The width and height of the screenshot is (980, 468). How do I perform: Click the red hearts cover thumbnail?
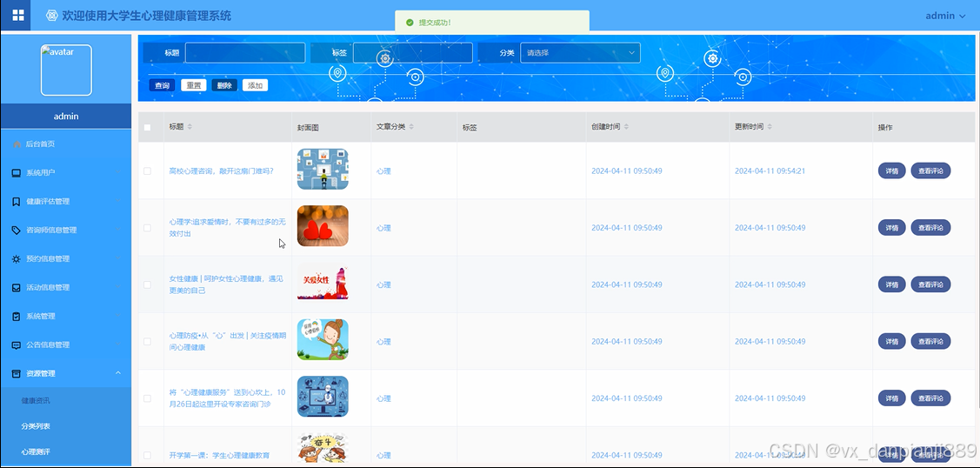(x=323, y=225)
